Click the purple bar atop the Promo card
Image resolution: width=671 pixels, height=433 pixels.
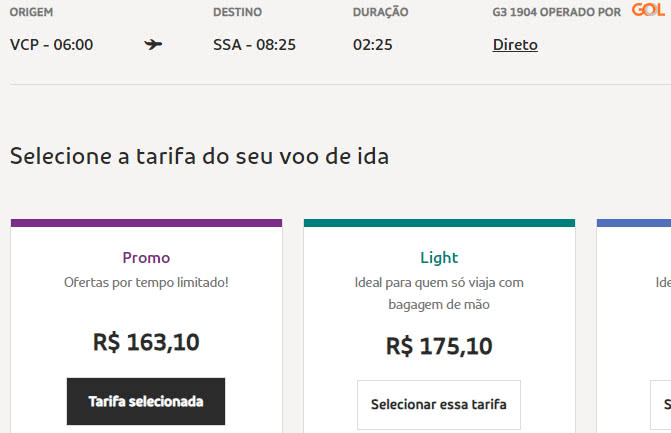(x=146, y=223)
